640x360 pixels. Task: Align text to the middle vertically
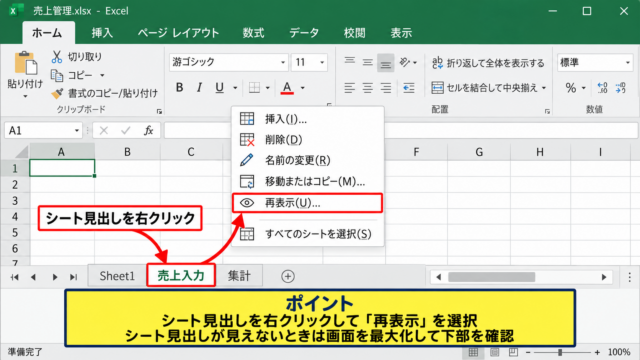(x=367, y=62)
